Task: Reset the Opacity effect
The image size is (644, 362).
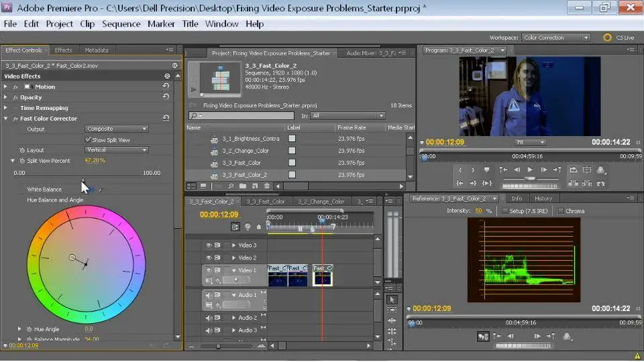Action: [166, 97]
